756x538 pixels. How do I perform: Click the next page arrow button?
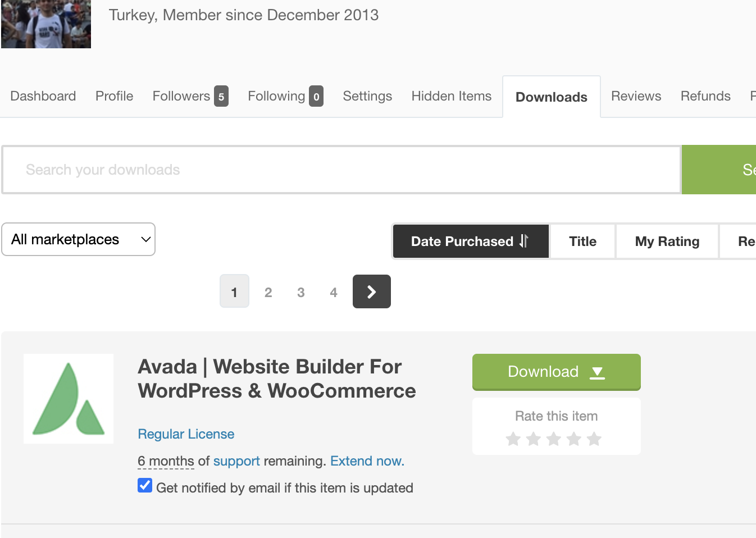[x=371, y=291]
